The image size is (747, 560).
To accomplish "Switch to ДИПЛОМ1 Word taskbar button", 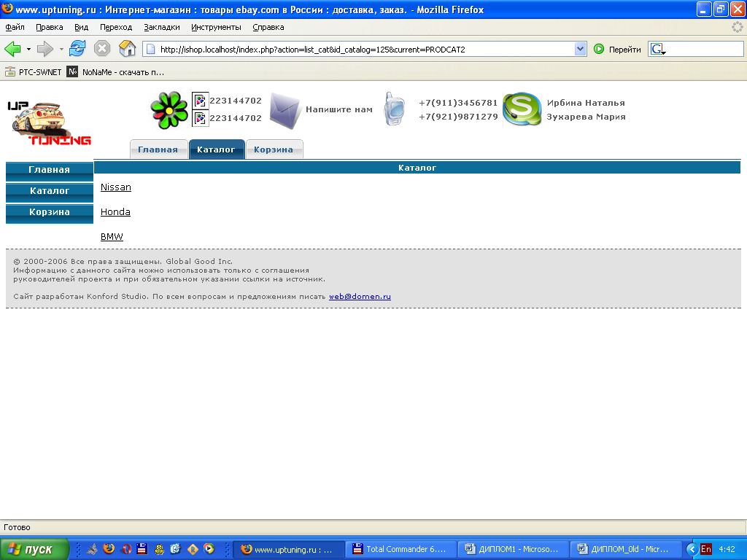I will coord(514,549).
